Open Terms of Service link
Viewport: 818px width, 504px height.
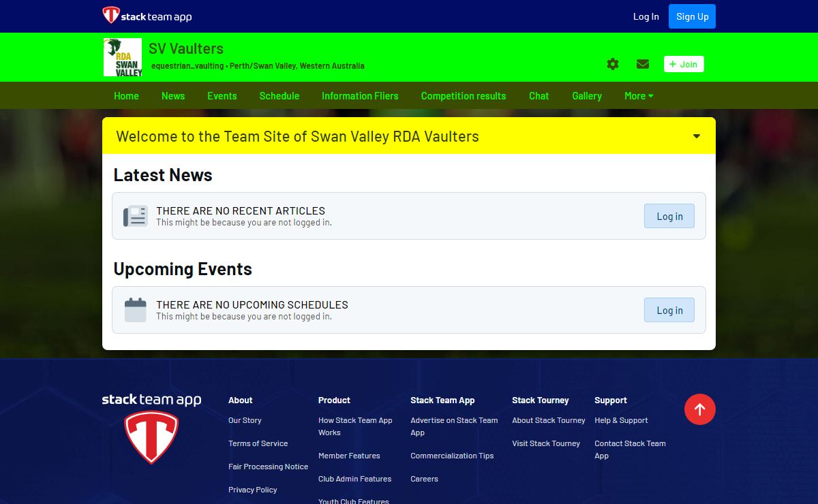258,443
